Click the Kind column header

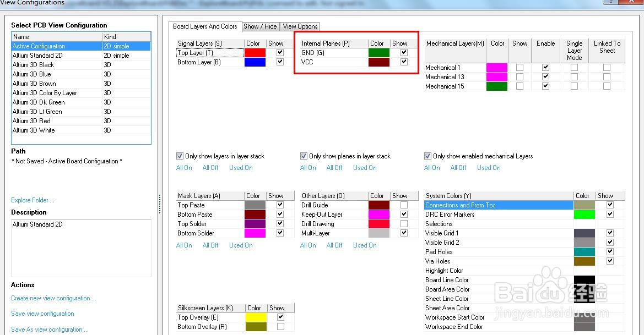127,36
